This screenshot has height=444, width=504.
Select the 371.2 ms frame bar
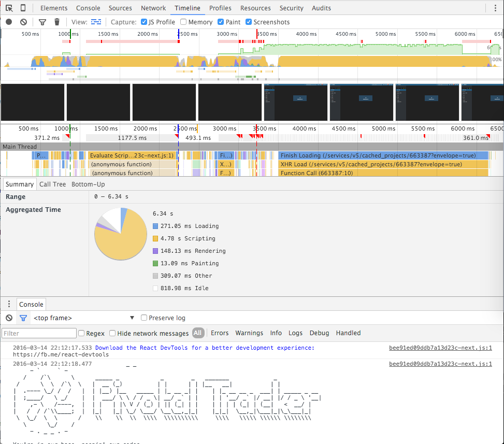point(47,138)
